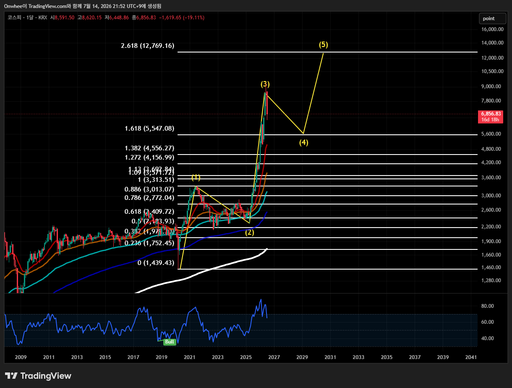Click the 2019 label on the time axis

(x=161, y=357)
